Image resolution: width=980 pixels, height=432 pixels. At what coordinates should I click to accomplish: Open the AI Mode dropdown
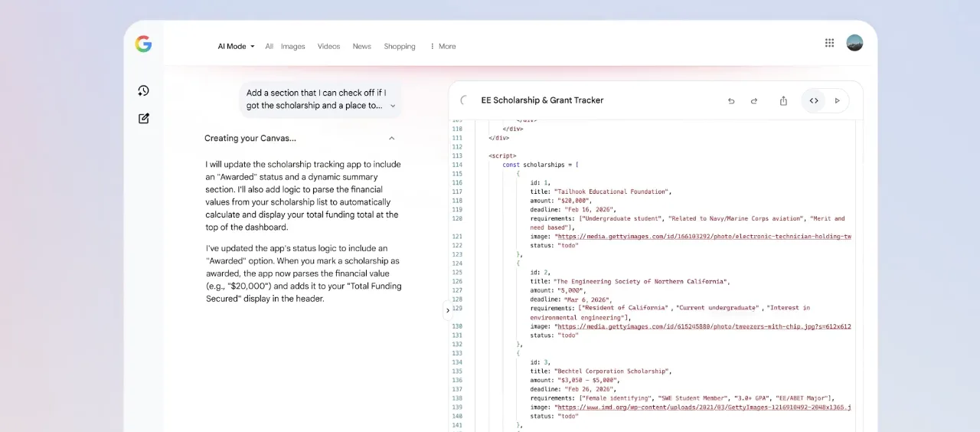[x=236, y=47]
